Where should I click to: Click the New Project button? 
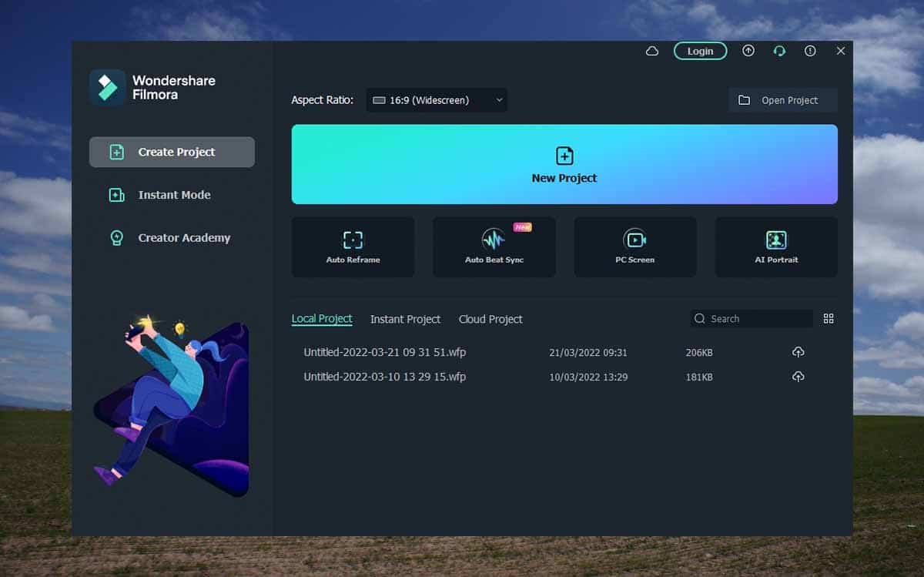tap(564, 164)
